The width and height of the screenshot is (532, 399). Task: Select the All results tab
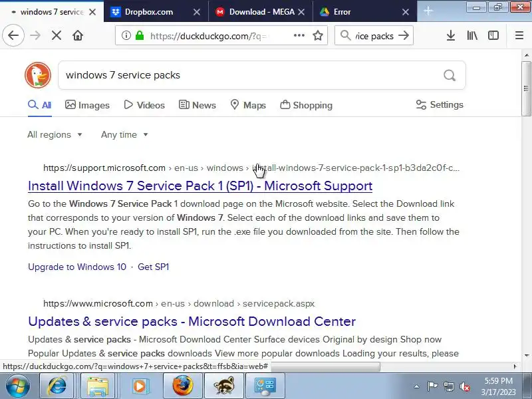click(40, 105)
